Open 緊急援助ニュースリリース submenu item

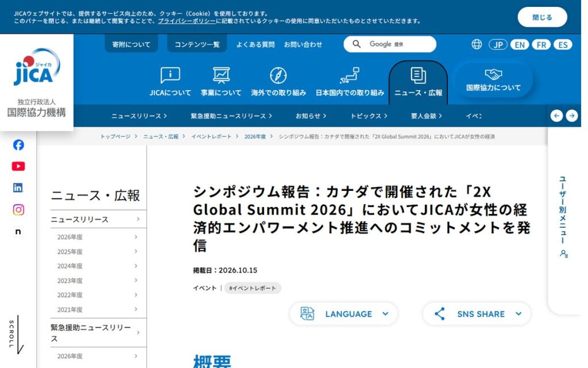pyautogui.click(x=231, y=116)
